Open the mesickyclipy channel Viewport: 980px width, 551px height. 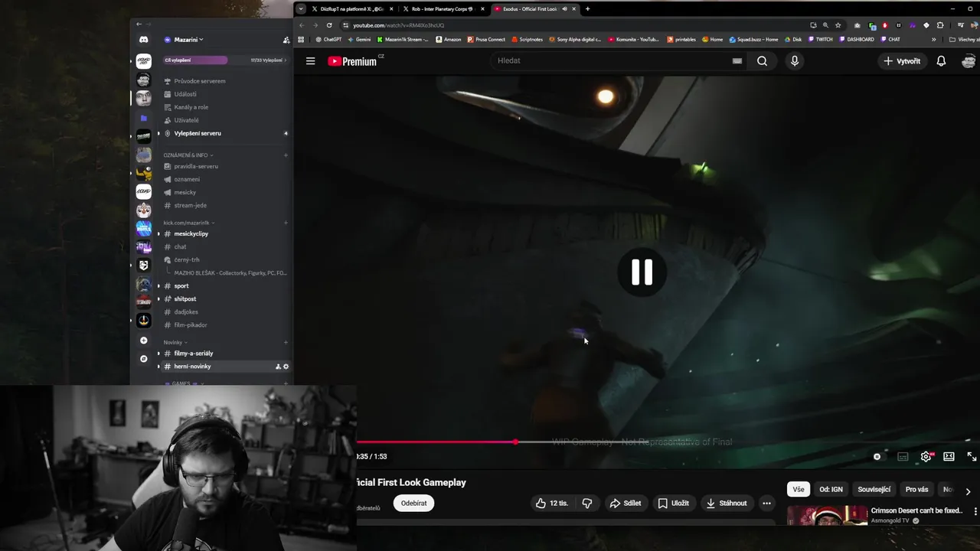191,233
